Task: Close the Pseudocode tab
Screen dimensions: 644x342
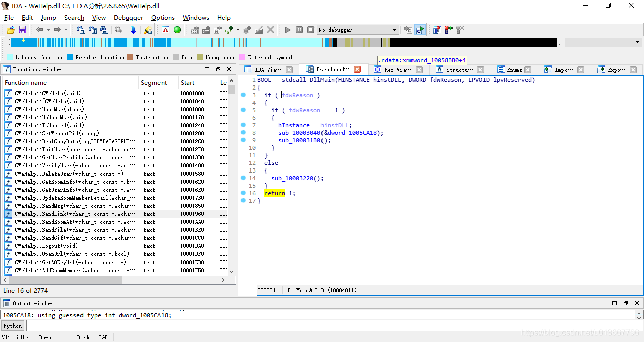Action: click(x=357, y=69)
